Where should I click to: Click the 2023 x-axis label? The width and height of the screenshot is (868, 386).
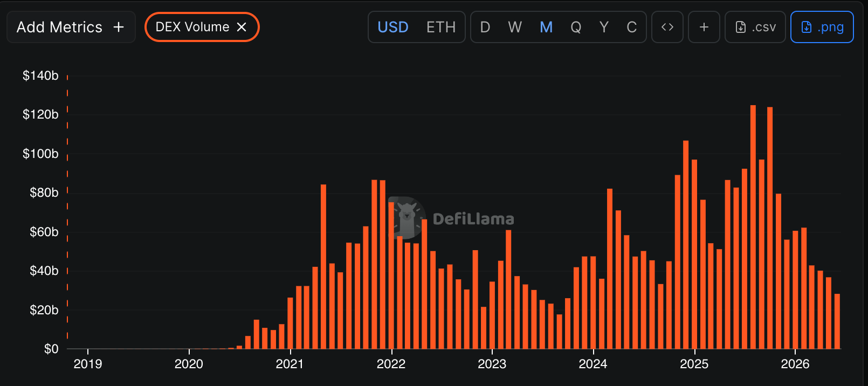coord(492,364)
